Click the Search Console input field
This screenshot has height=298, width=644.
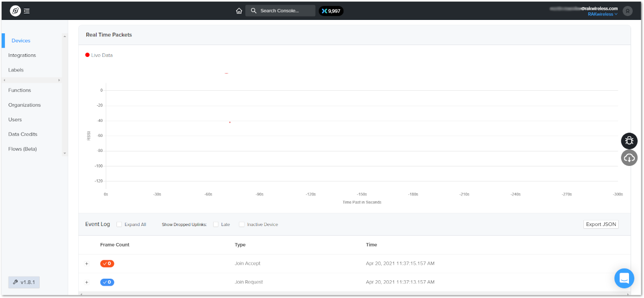tap(281, 11)
